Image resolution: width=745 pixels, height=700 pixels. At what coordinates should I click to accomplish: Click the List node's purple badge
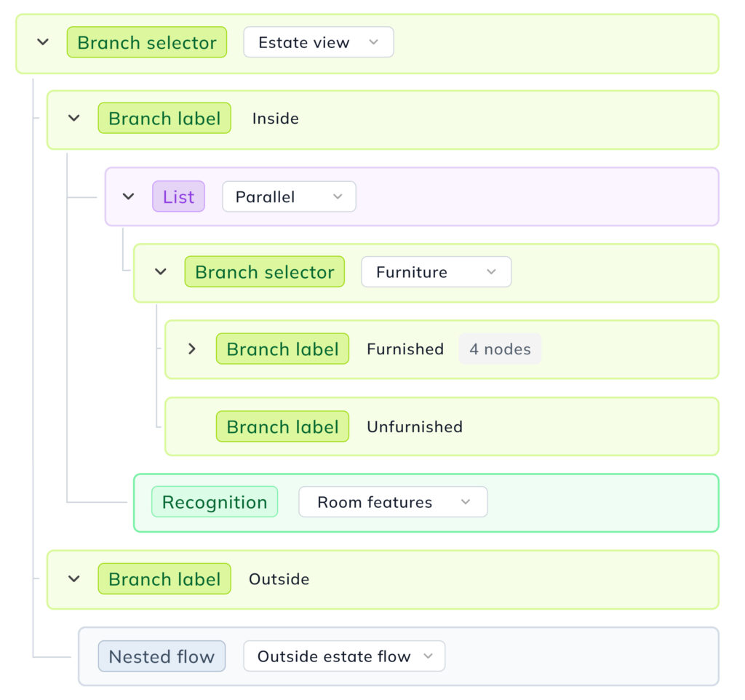(178, 196)
